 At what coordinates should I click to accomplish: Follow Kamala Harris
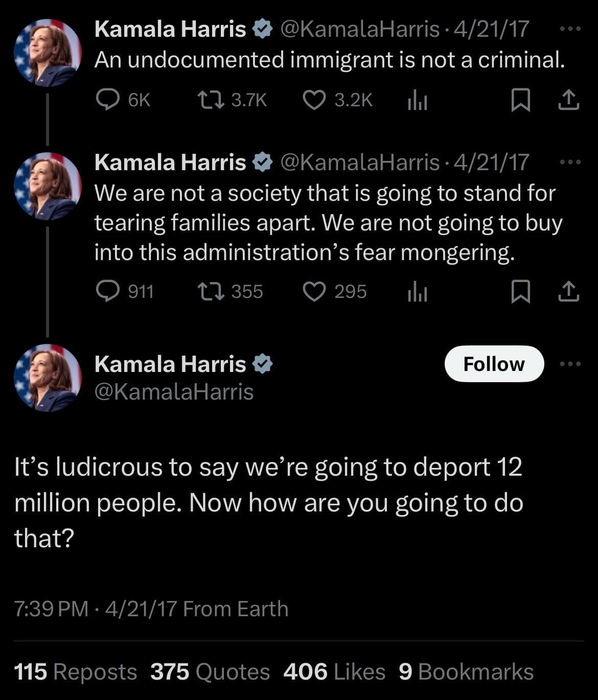[x=494, y=364]
